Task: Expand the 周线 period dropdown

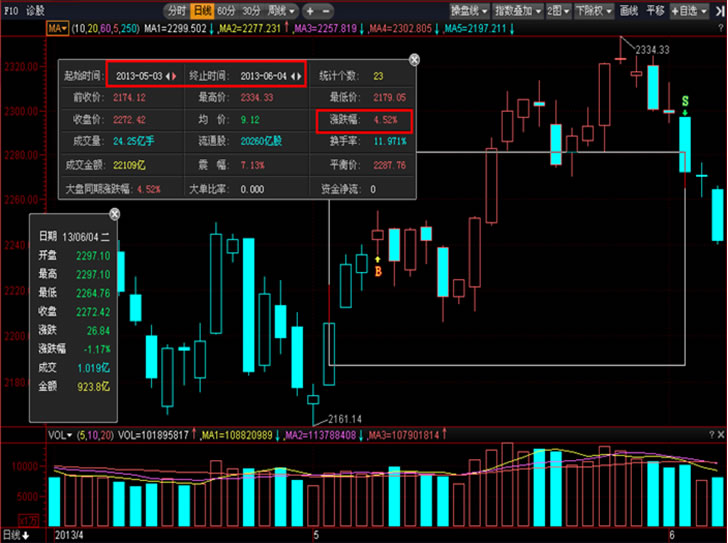Action: pyautogui.click(x=274, y=10)
